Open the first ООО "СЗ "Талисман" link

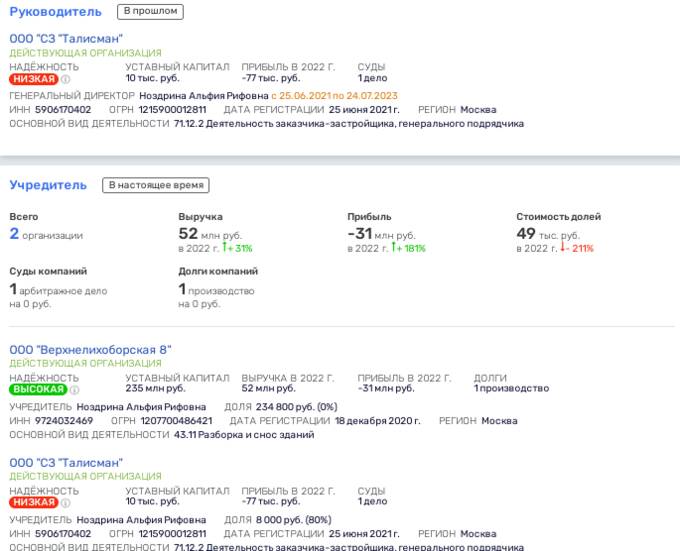(66, 39)
